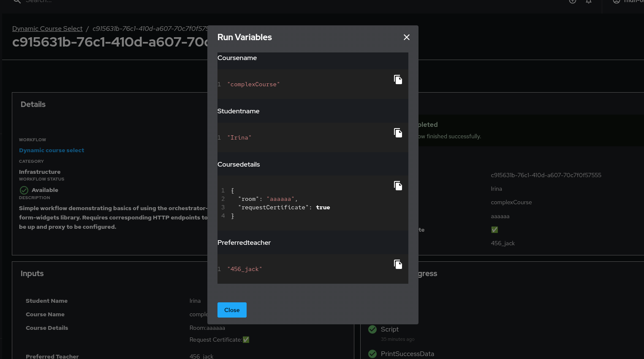This screenshot has width=644, height=359.
Task: Click the "456_jack" code value
Action: tap(245, 269)
